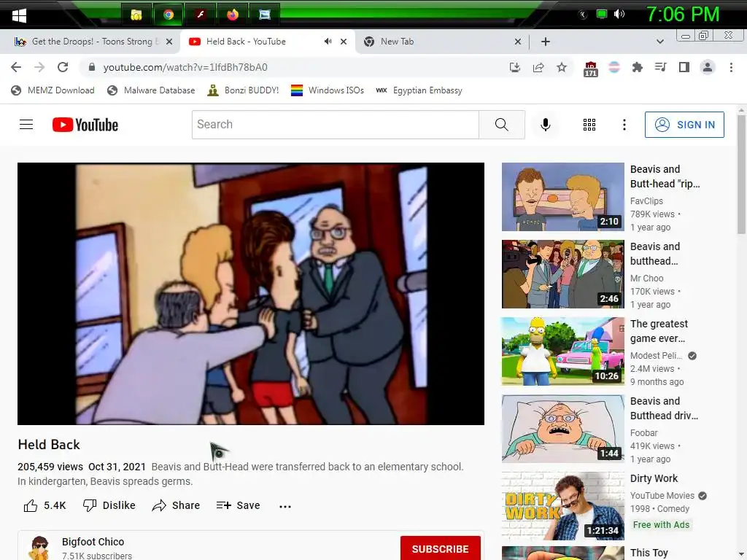Image resolution: width=747 pixels, height=560 pixels.
Task: Open Chrome's three-dot menu
Action: (x=731, y=67)
